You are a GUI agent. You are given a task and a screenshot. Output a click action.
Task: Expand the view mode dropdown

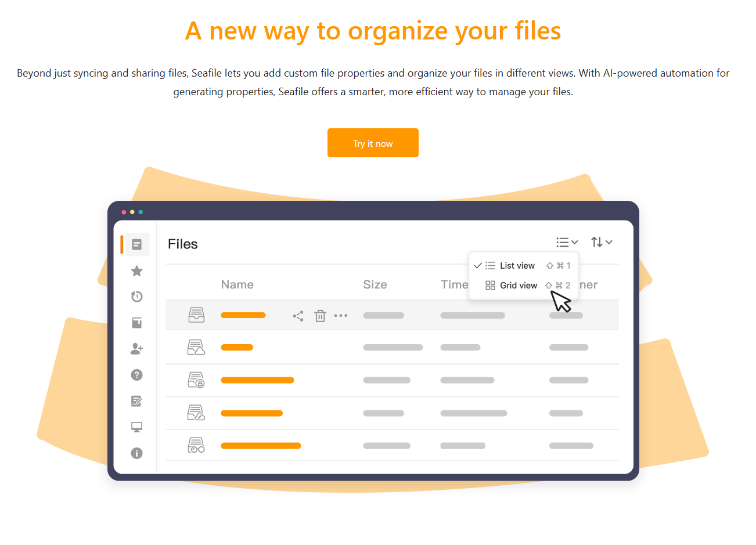pyautogui.click(x=567, y=242)
